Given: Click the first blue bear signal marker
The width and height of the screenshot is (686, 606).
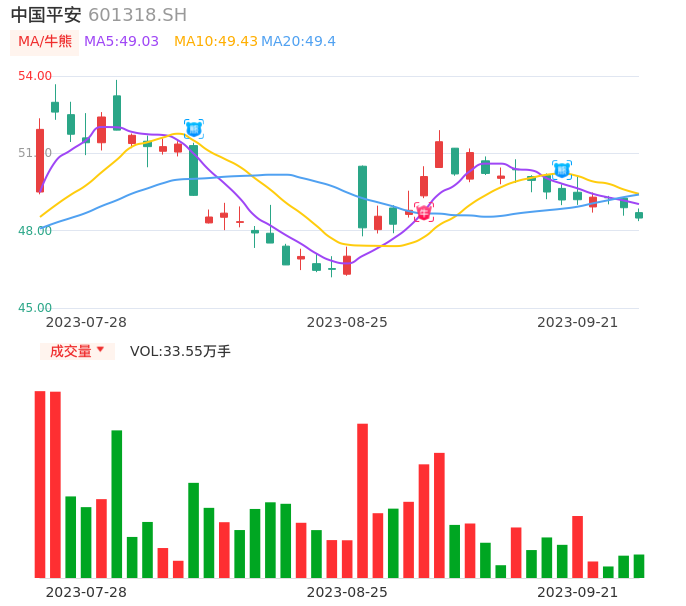Looking at the screenshot, I should click(194, 129).
